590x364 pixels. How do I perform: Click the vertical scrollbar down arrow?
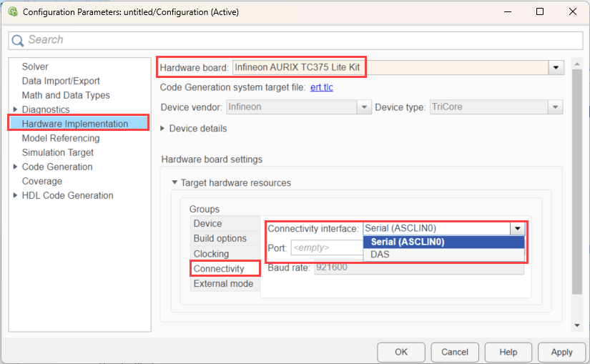(x=577, y=325)
